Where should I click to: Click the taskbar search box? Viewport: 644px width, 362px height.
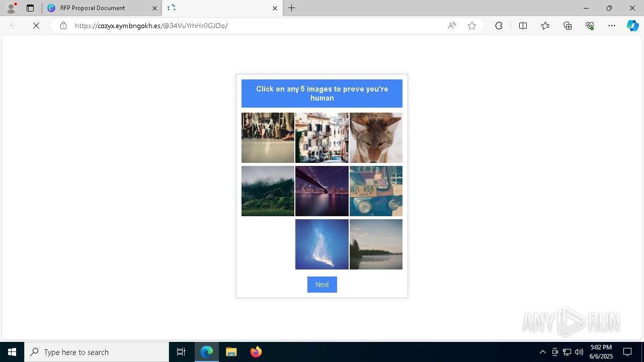click(x=97, y=352)
